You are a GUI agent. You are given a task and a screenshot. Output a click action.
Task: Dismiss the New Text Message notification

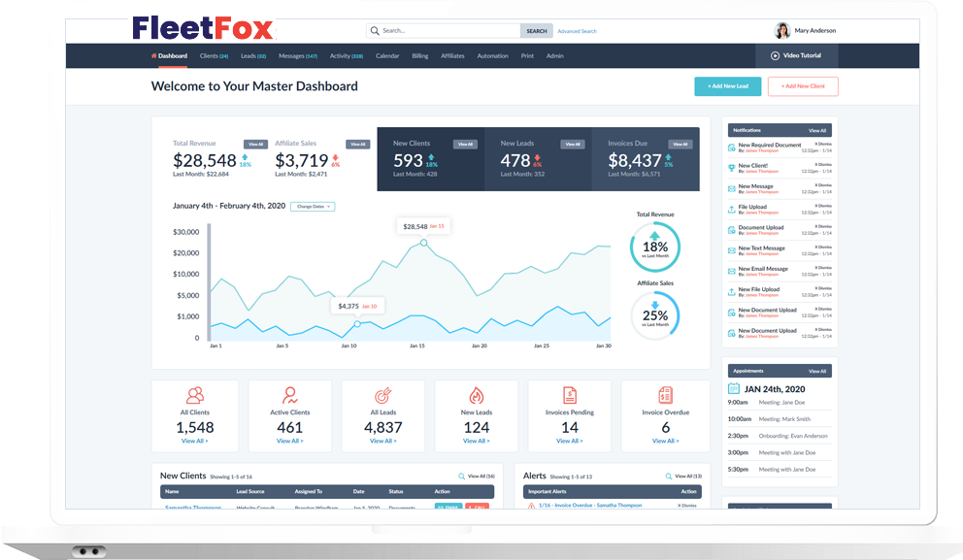tap(823, 247)
